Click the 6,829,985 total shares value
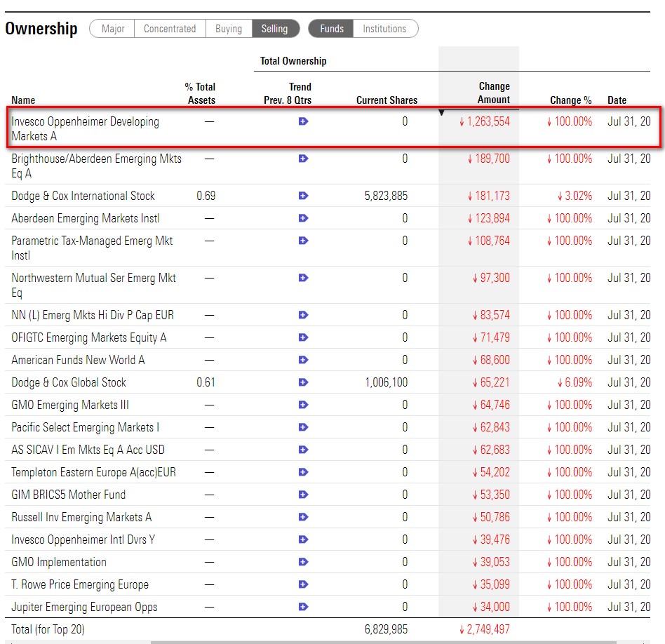 pyautogui.click(x=386, y=629)
